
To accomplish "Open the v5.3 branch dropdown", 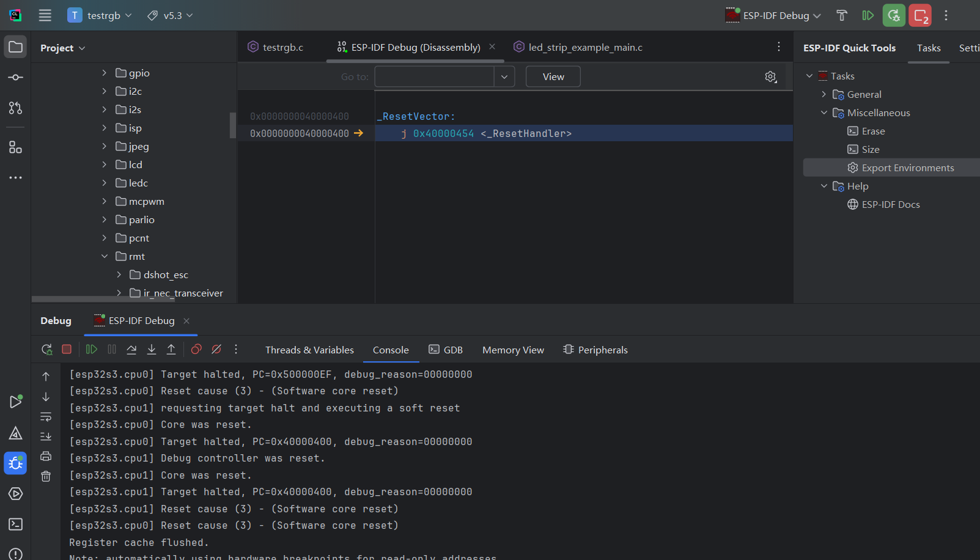I will [x=170, y=15].
